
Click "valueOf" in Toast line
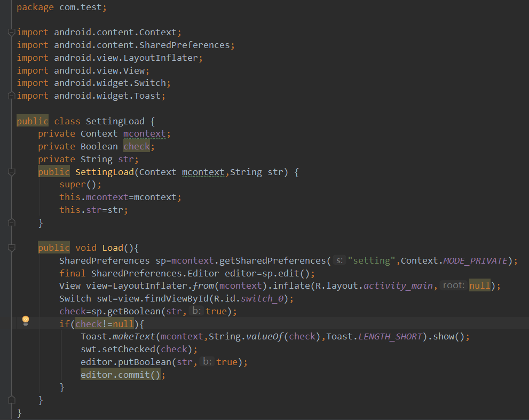pos(265,336)
